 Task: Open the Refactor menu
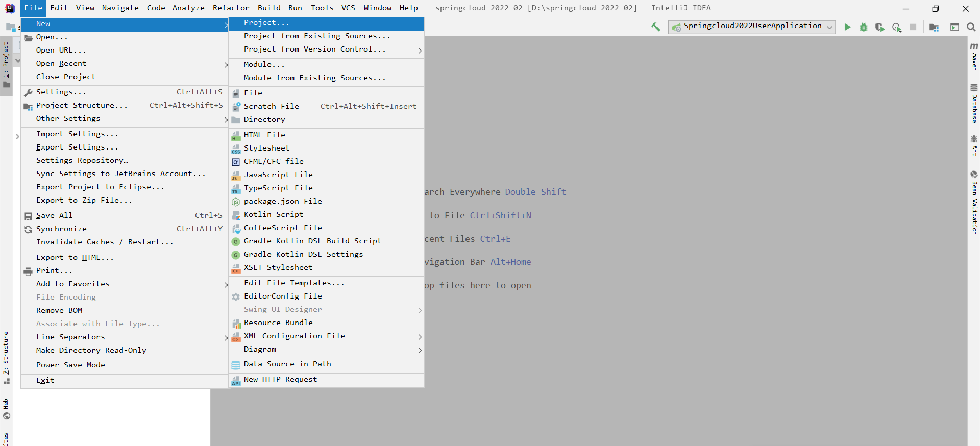(231, 8)
